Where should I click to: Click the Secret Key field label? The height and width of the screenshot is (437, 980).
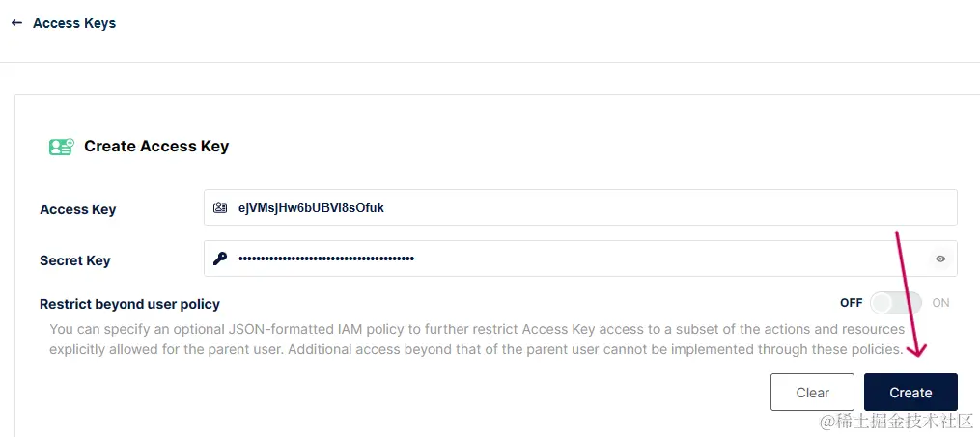point(75,260)
